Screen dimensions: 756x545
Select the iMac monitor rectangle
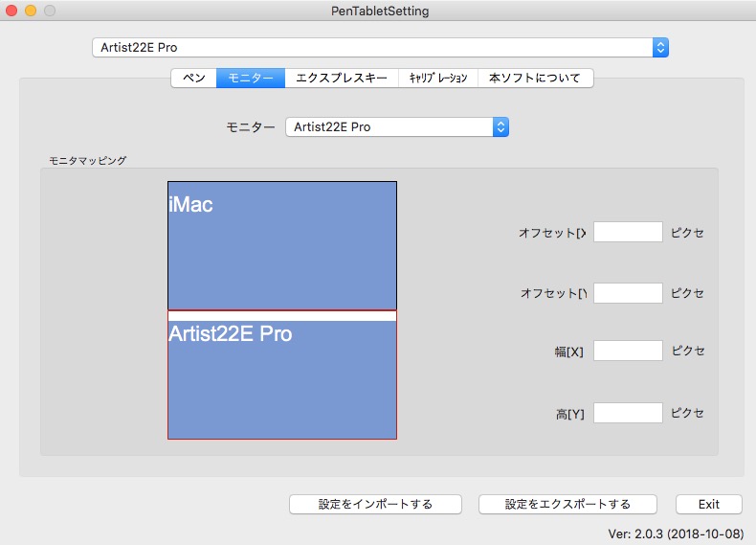coord(282,245)
